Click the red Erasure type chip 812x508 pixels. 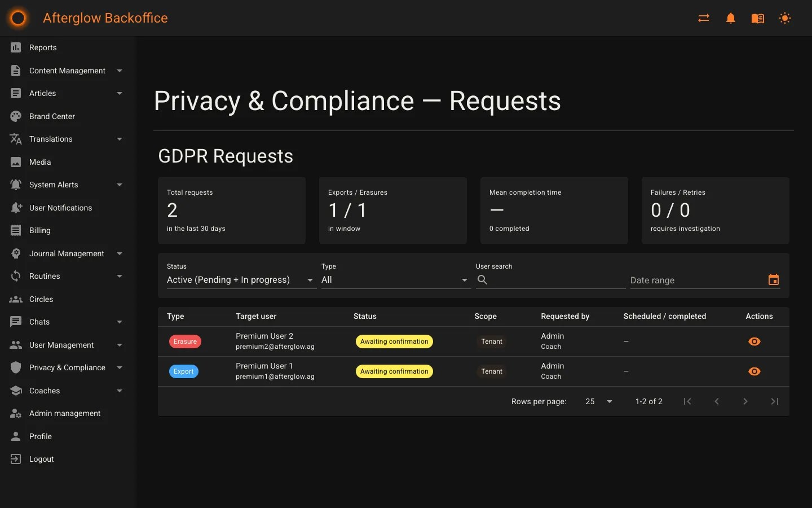click(185, 341)
